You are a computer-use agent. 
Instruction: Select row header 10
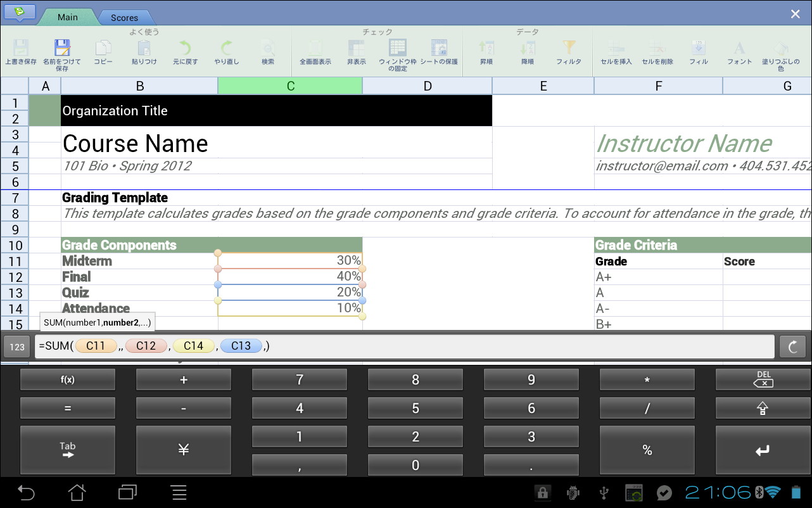(15, 245)
